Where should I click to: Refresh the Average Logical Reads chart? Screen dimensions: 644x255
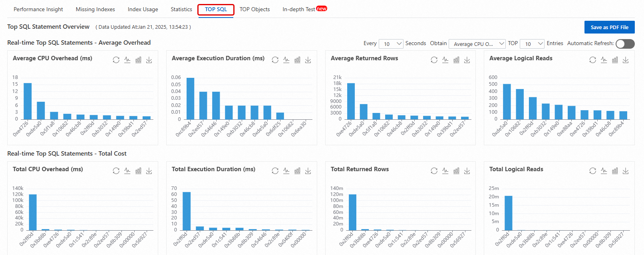coord(592,60)
